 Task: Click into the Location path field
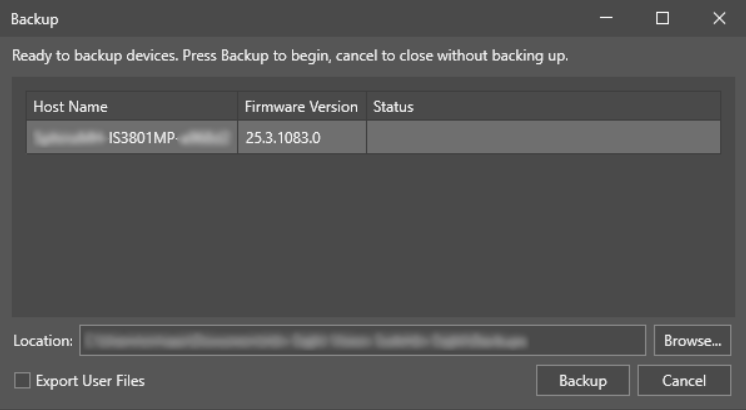coord(362,340)
